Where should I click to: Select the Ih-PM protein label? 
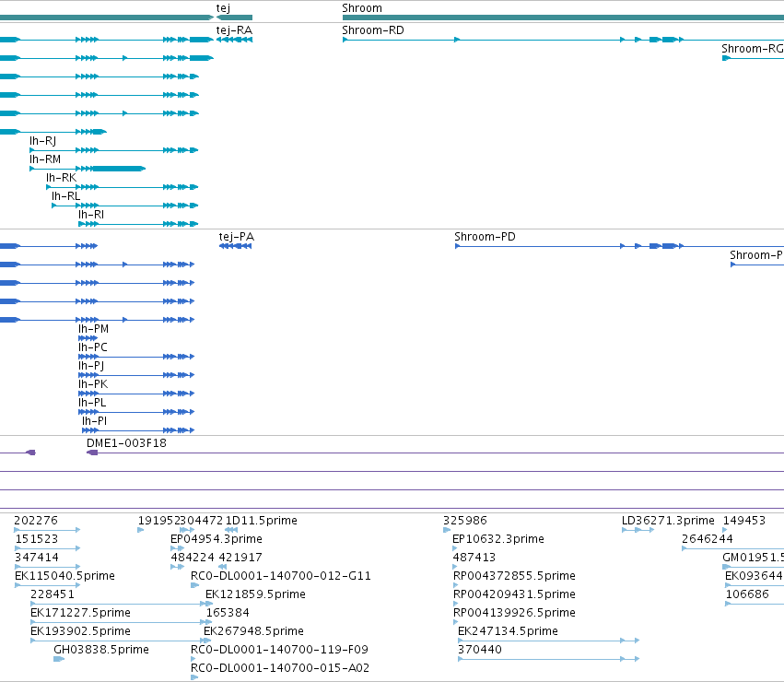coord(93,329)
